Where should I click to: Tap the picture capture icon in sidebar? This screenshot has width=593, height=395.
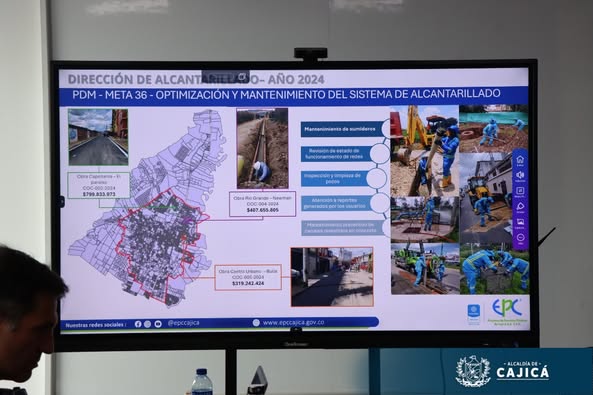520,222
